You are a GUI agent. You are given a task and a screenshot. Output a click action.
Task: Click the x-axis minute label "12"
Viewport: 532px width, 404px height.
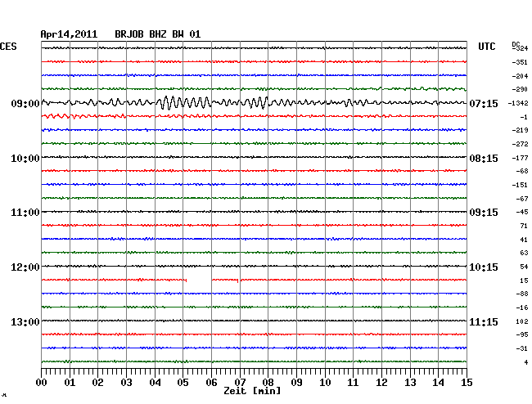(x=381, y=383)
